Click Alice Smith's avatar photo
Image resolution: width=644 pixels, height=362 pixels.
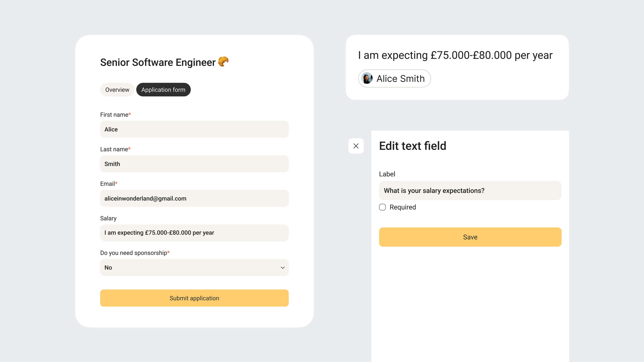pyautogui.click(x=367, y=78)
